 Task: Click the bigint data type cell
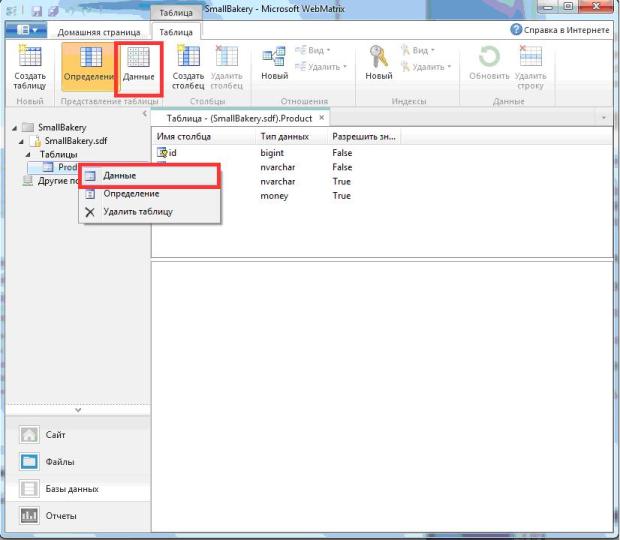(x=272, y=153)
